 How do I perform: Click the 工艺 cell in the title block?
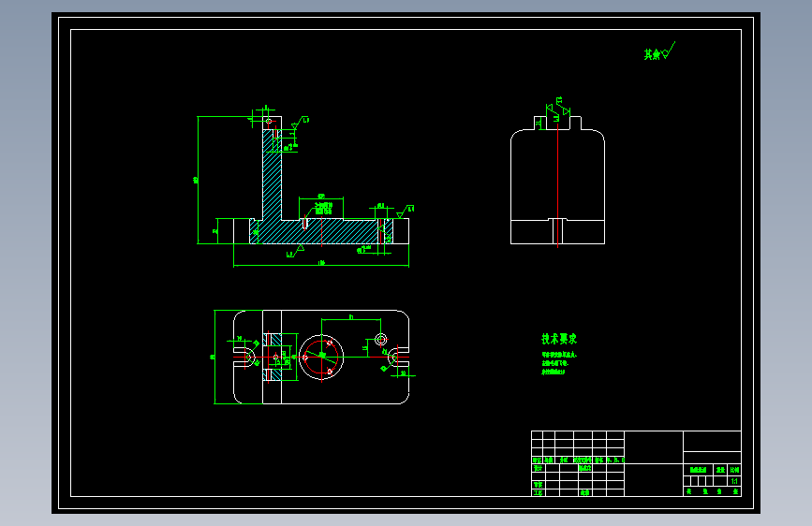pos(538,493)
